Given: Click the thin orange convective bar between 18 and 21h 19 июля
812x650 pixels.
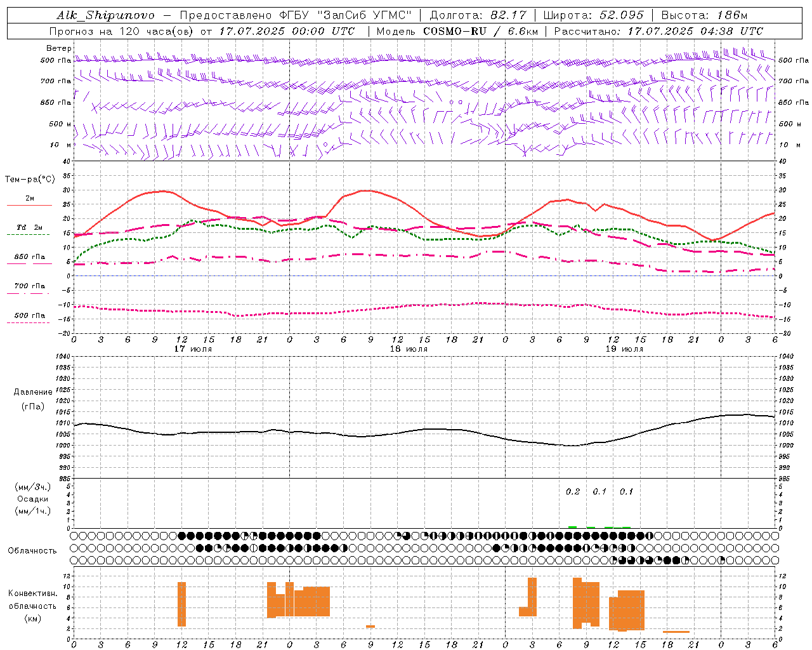Looking at the screenshot, I should (x=676, y=632).
